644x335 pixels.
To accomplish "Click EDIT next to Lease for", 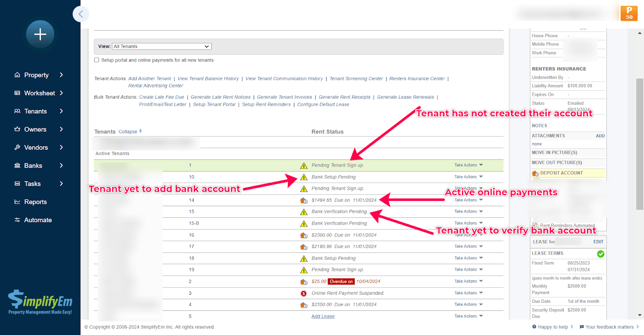I will (598, 242).
